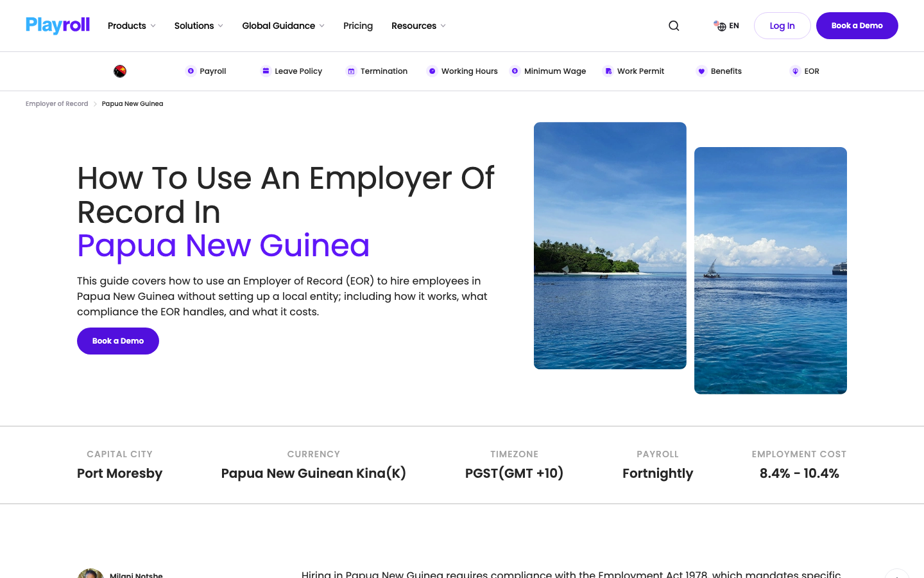Click the Payroll icon in the sub-navigation
The image size is (924, 578).
[191, 71]
